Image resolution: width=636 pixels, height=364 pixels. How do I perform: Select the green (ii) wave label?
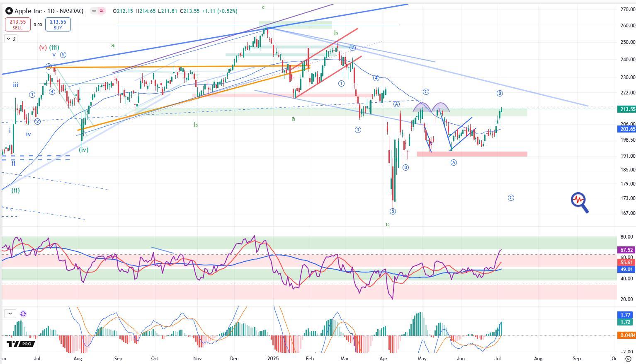point(15,190)
